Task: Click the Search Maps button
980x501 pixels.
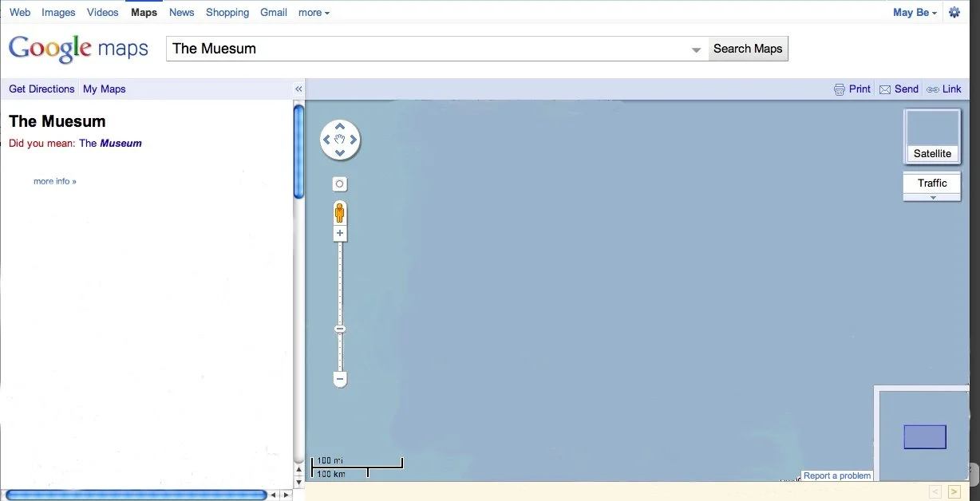Action: click(x=748, y=49)
